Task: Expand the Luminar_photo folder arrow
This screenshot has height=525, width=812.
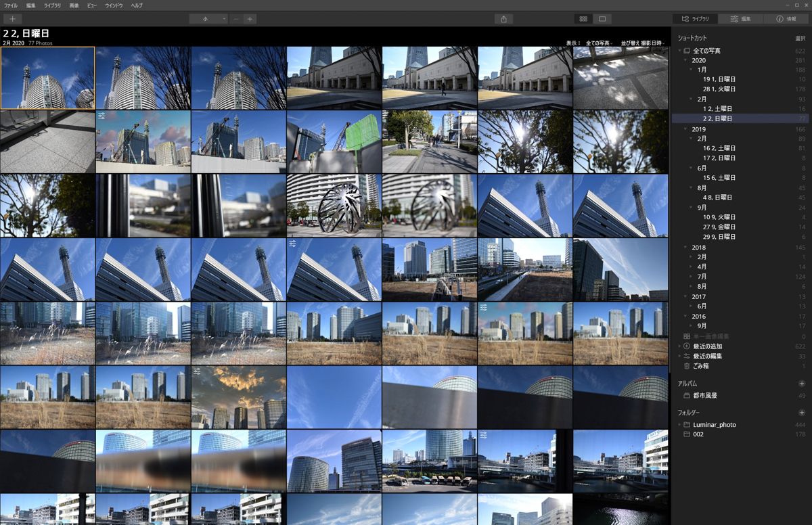Action: coord(679,425)
